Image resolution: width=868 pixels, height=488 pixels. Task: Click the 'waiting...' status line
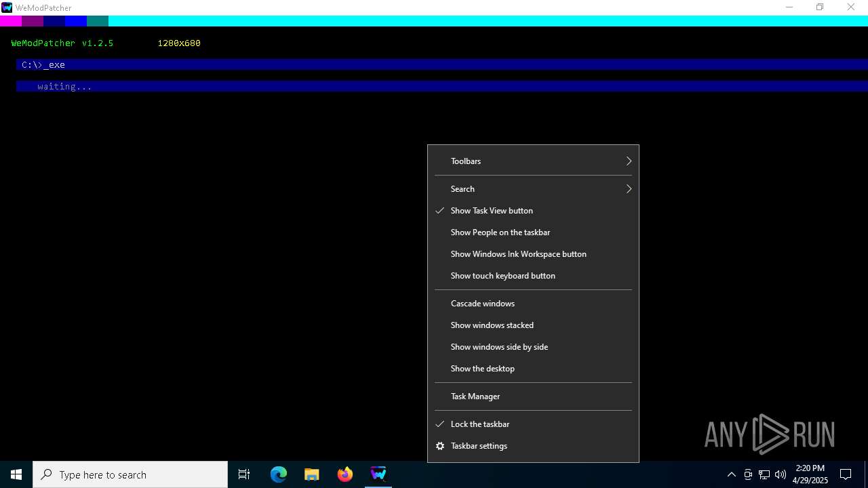(x=442, y=86)
